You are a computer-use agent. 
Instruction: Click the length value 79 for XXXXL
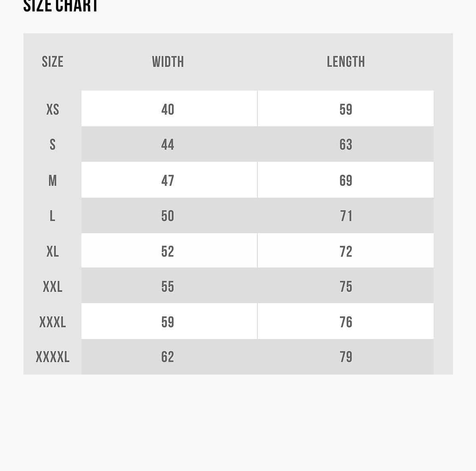345,357
